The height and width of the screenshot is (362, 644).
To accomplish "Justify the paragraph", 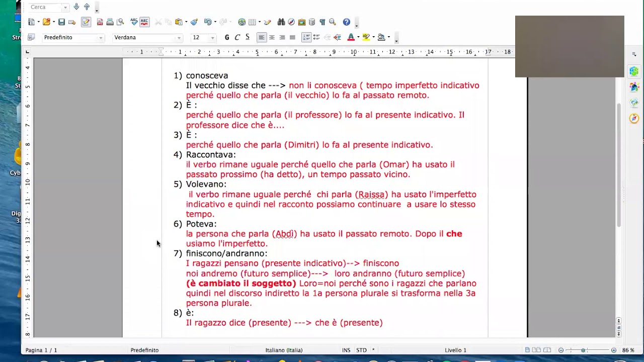I will tap(292, 37).
